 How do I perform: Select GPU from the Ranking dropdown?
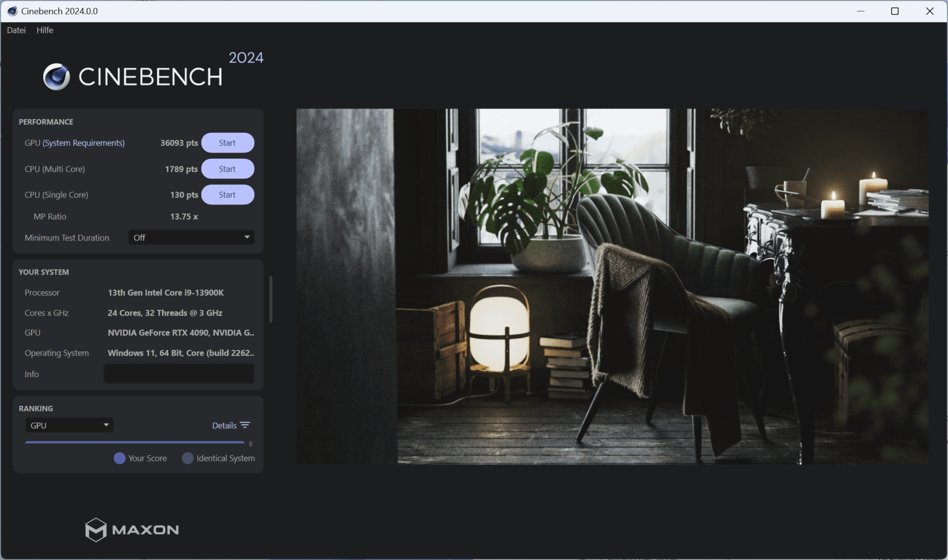pos(67,425)
